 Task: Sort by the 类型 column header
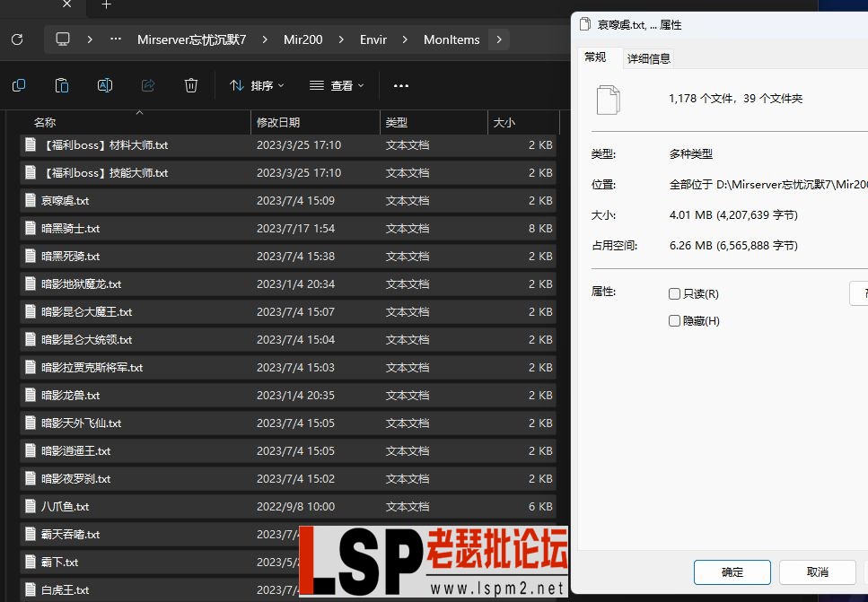(434, 122)
